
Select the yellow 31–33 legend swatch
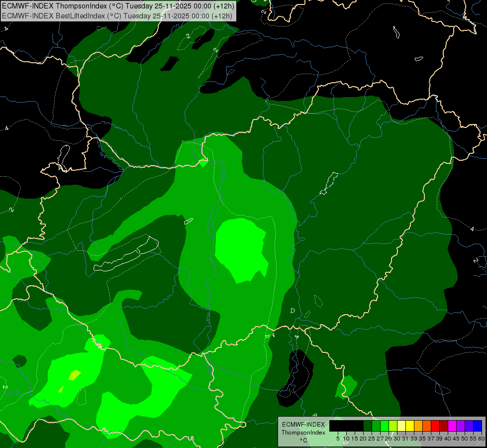tap(410, 426)
